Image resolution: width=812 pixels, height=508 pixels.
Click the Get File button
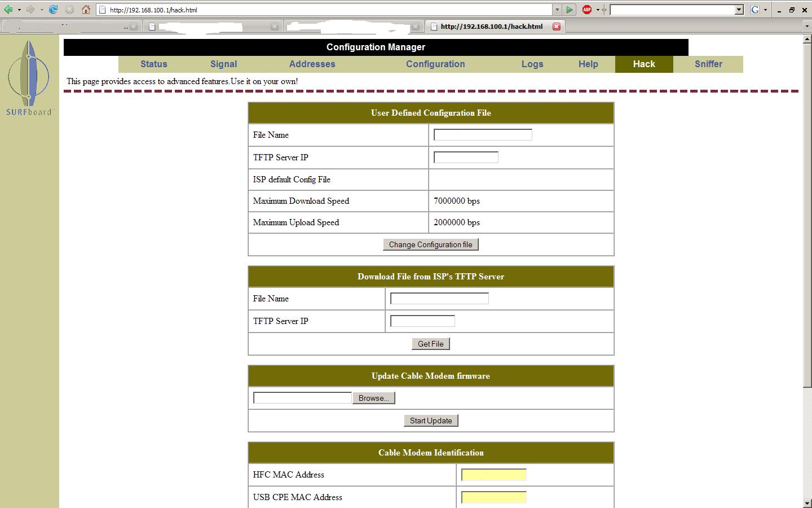pyautogui.click(x=430, y=344)
